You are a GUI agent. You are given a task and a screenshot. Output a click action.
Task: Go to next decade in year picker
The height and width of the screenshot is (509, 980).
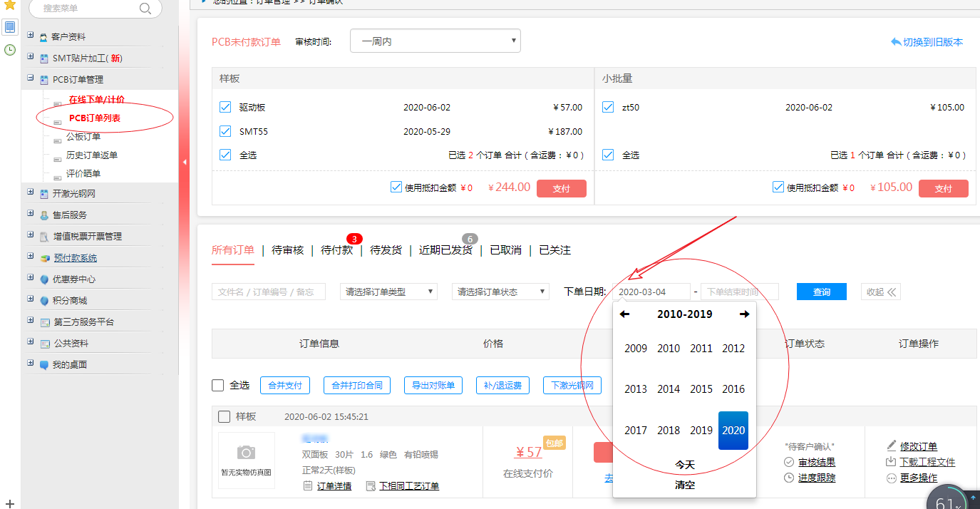[745, 314]
